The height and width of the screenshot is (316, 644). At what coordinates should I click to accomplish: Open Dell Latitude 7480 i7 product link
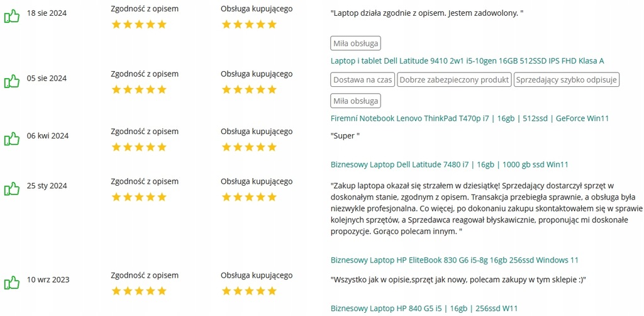coord(449,164)
